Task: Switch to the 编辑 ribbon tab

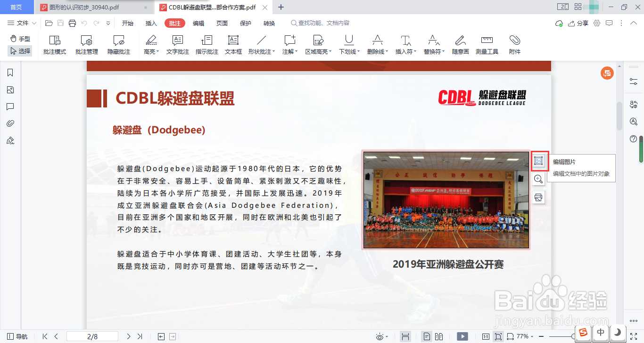Action: (198, 23)
